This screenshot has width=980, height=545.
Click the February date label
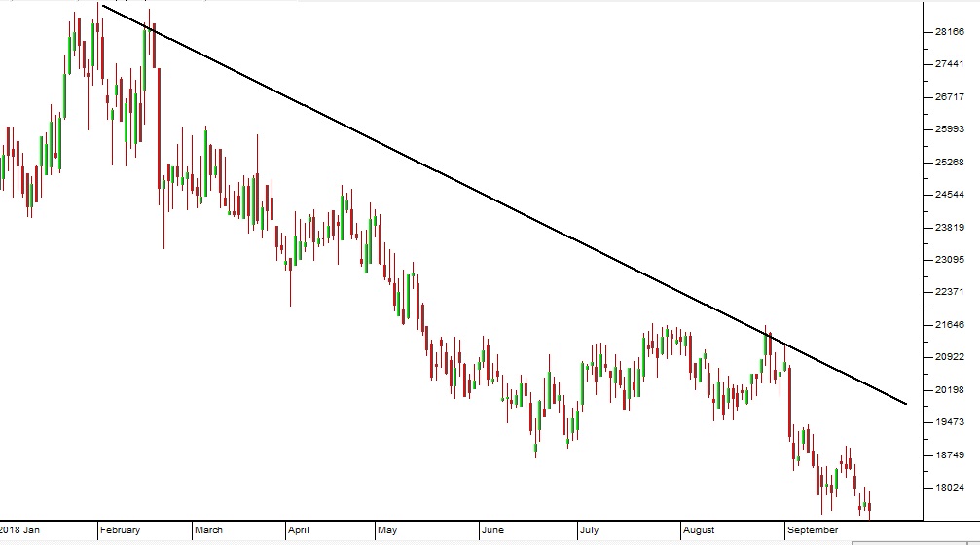(120, 530)
